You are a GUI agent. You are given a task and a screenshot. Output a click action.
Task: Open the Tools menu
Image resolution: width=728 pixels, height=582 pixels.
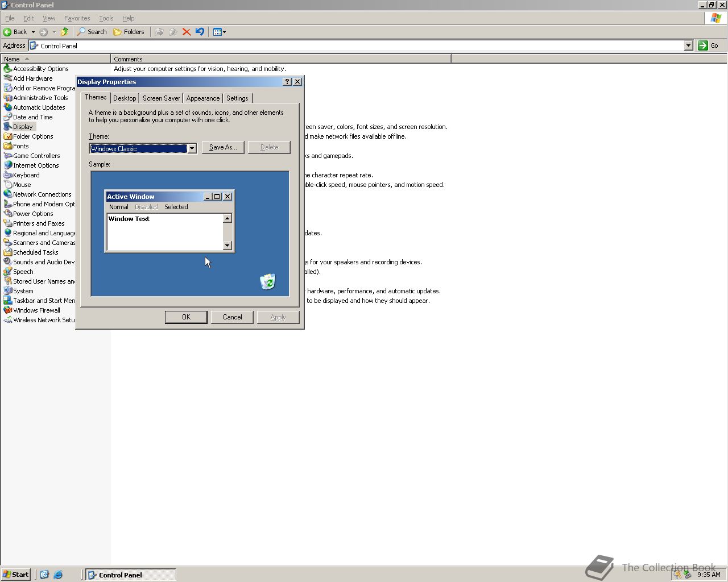[106, 18]
